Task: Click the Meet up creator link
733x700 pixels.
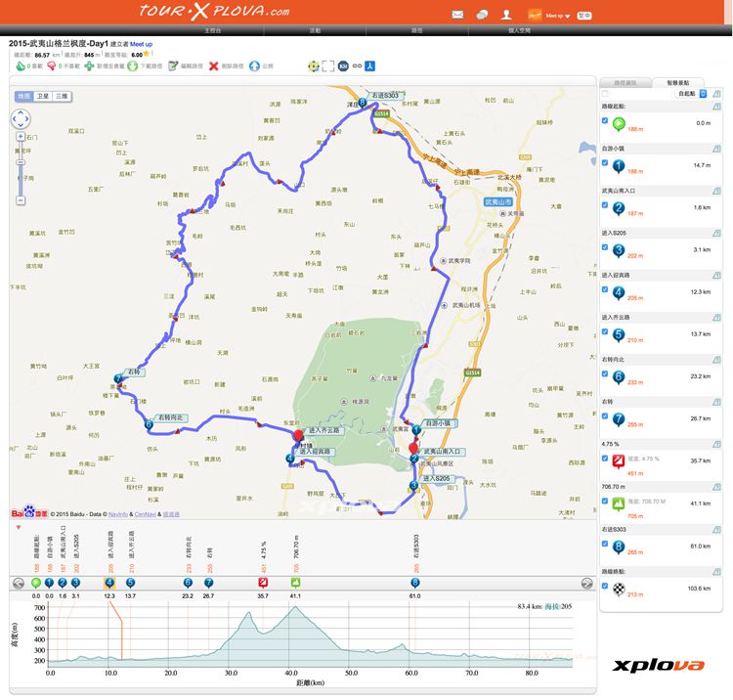Action: click(x=142, y=44)
